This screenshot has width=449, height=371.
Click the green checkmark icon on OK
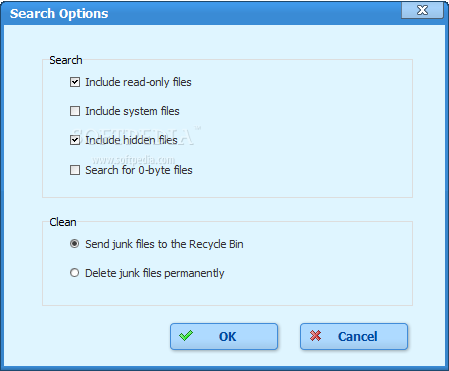pos(186,336)
